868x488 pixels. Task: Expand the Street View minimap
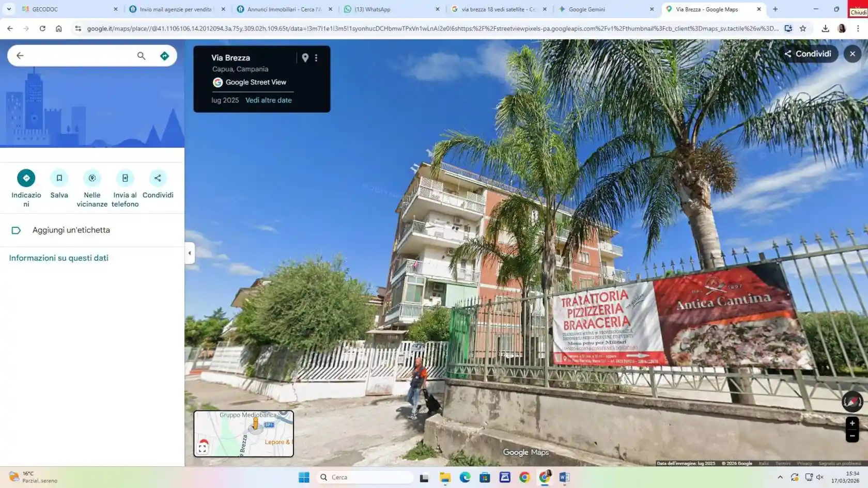[203, 448]
